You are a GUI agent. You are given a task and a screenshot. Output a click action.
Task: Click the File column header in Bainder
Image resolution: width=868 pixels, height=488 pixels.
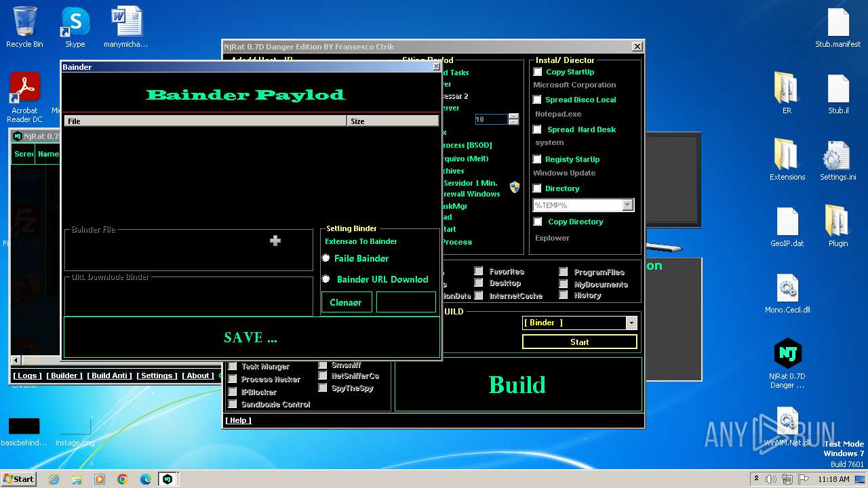click(x=205, y=121)
